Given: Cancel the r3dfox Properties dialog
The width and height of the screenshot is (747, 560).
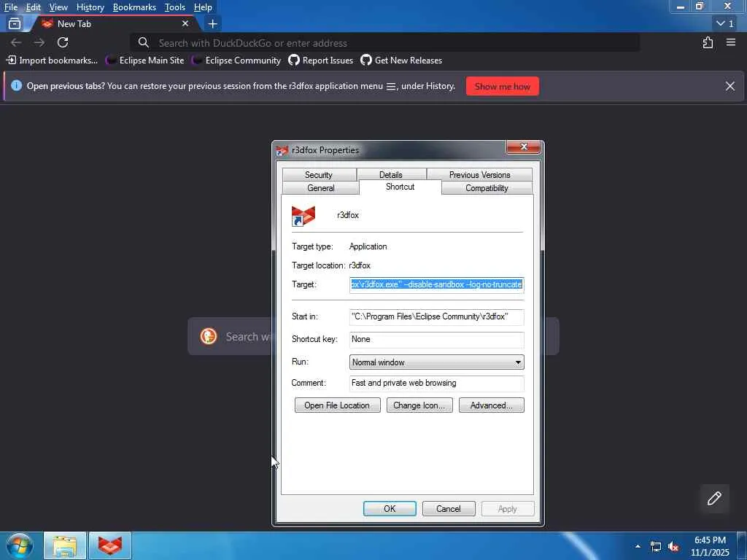Looking at the screenshot, I should [x=449, y=508].
